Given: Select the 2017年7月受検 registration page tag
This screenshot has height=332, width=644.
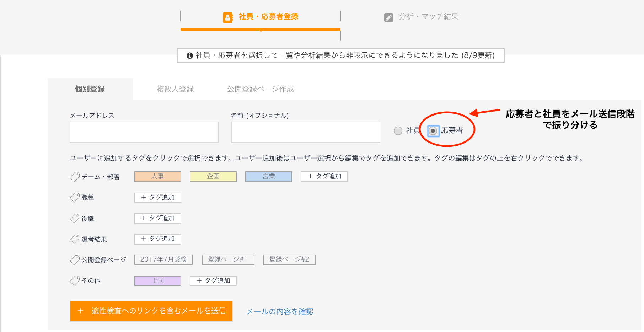Looking at the screenshot, I should pyautogui.click(x=163, y=259).
